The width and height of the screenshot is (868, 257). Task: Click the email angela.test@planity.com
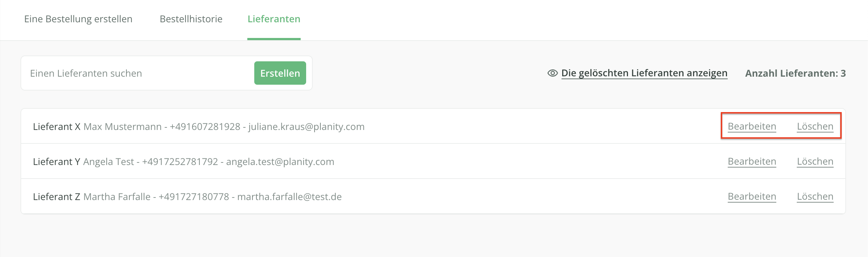point(280,162)
